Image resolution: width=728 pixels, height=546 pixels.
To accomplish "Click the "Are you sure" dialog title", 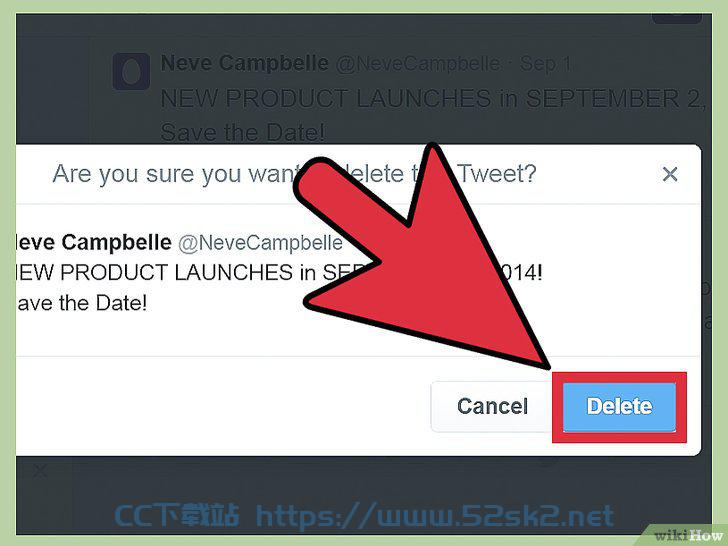I will pyautogui.click(x=294, y=174).
